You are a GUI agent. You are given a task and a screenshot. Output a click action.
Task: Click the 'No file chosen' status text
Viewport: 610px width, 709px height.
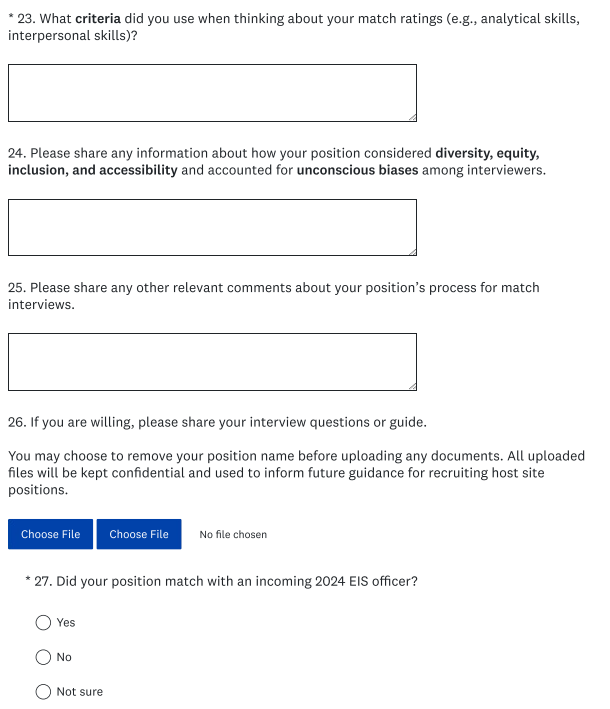233,534
